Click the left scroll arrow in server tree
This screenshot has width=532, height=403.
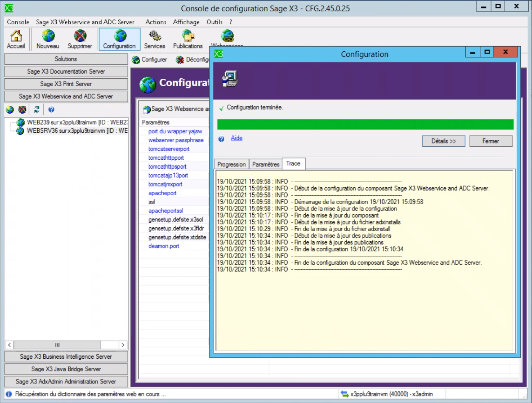click(x=9, y=345)
